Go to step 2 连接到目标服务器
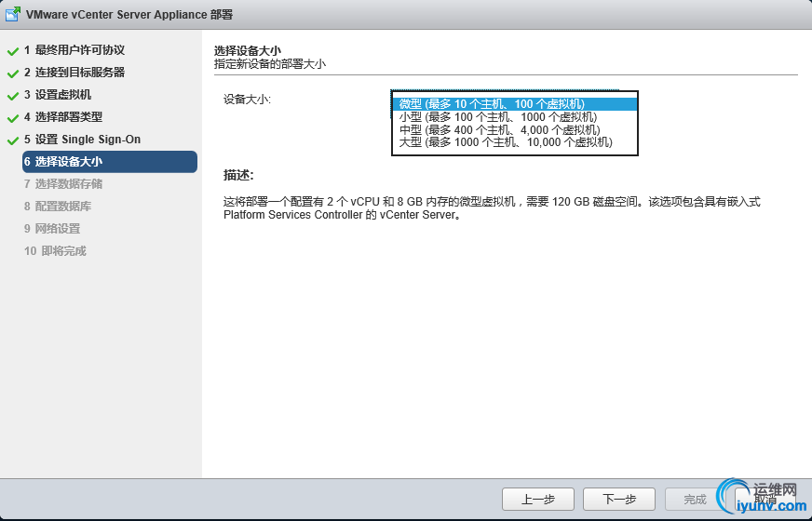Screen dimensions: 812x521 [x=74, y=73]
